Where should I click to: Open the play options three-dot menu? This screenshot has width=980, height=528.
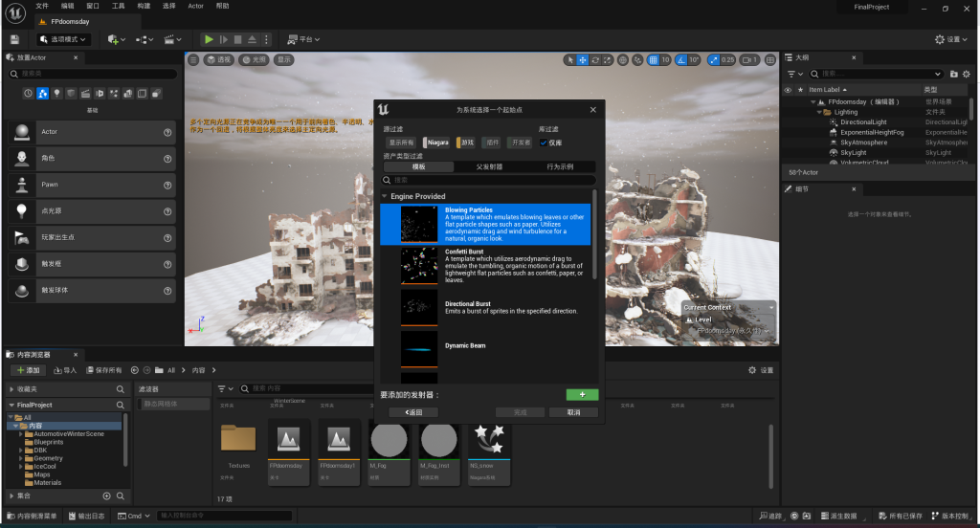pyautogui.click(x=266, y=39)
